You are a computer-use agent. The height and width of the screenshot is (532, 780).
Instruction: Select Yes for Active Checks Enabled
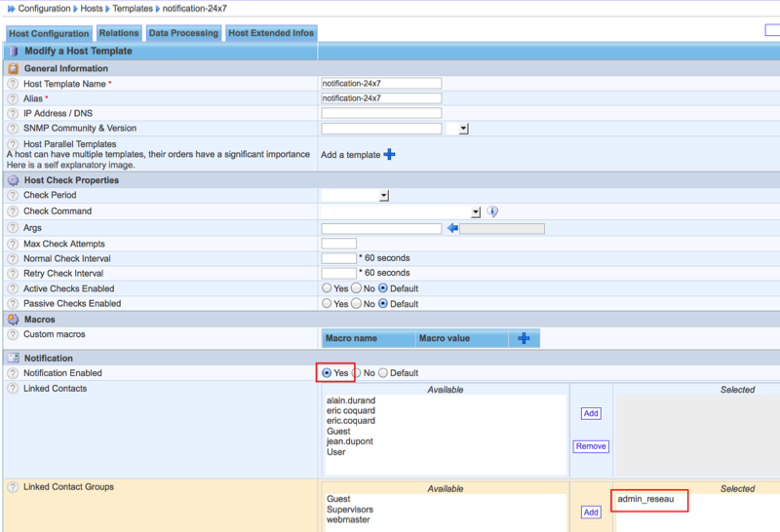[x=328, y=289]
